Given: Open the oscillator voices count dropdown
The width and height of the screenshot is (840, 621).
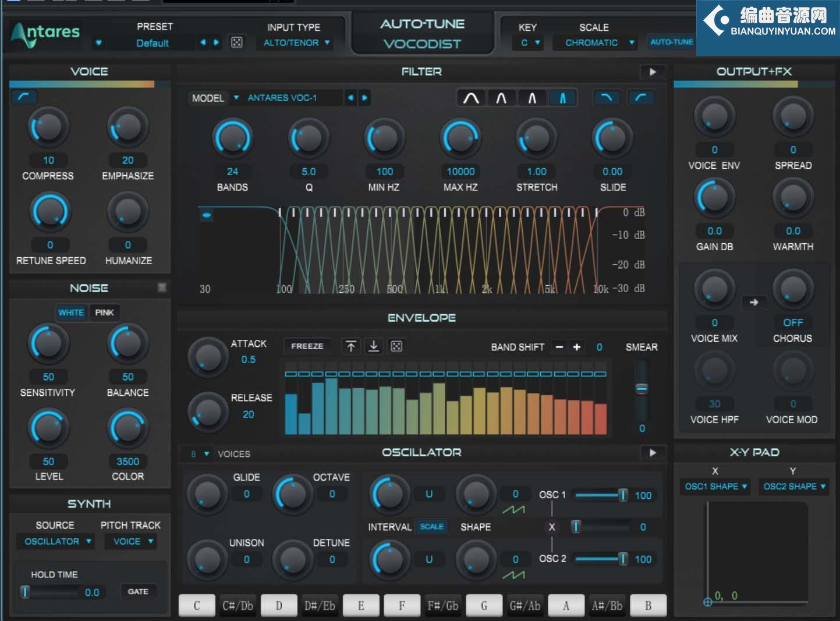Looking at the screenshot, I should [200, 453].
